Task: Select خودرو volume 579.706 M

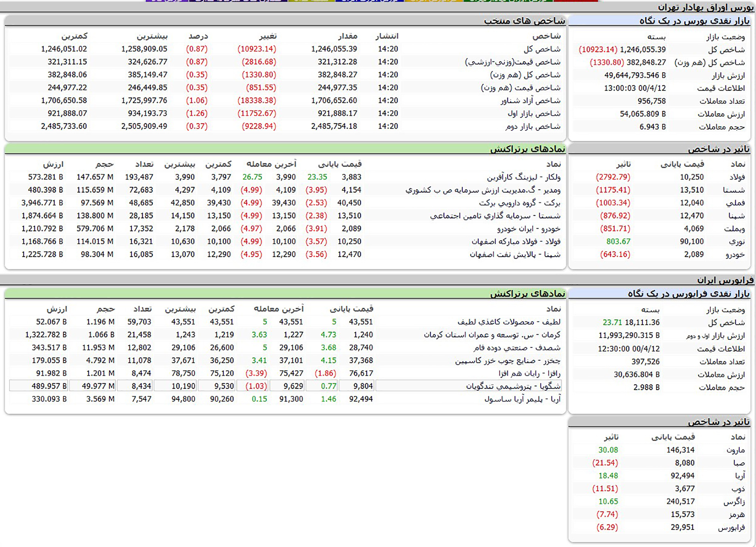Action: (x=95, y=228)
